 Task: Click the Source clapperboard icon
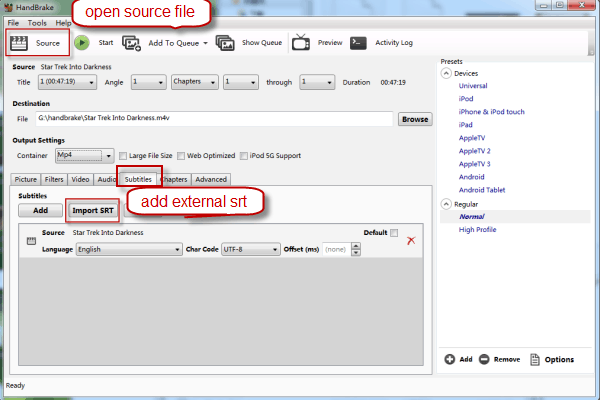pos(19,43)
